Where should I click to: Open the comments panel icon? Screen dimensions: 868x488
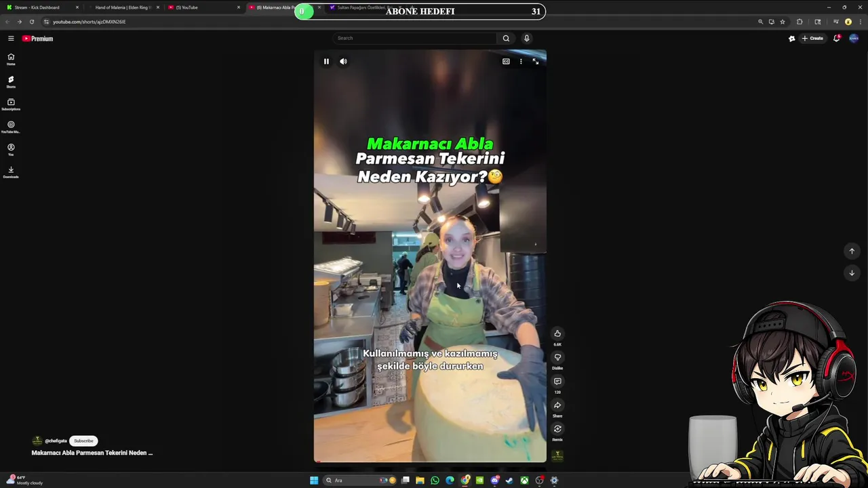coord(557,381)
